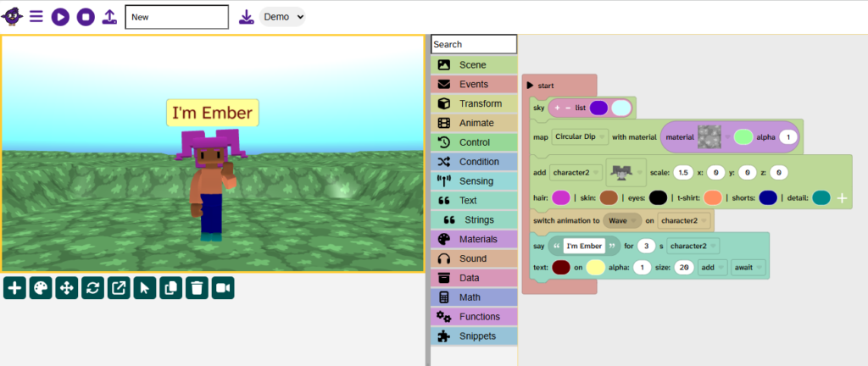This screenshot has width=868, height=366.
Task: Edit the project name field New
Action: click(x=176, y=17)
